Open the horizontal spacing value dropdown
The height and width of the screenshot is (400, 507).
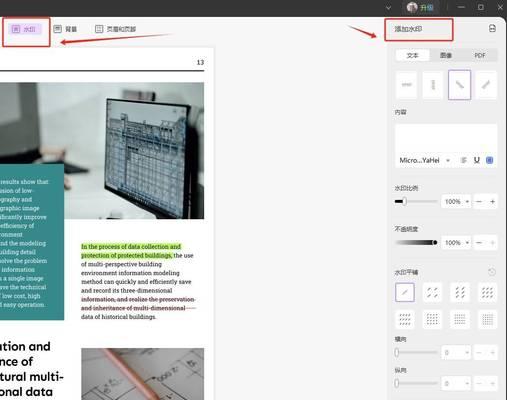(x=456, y=352)
